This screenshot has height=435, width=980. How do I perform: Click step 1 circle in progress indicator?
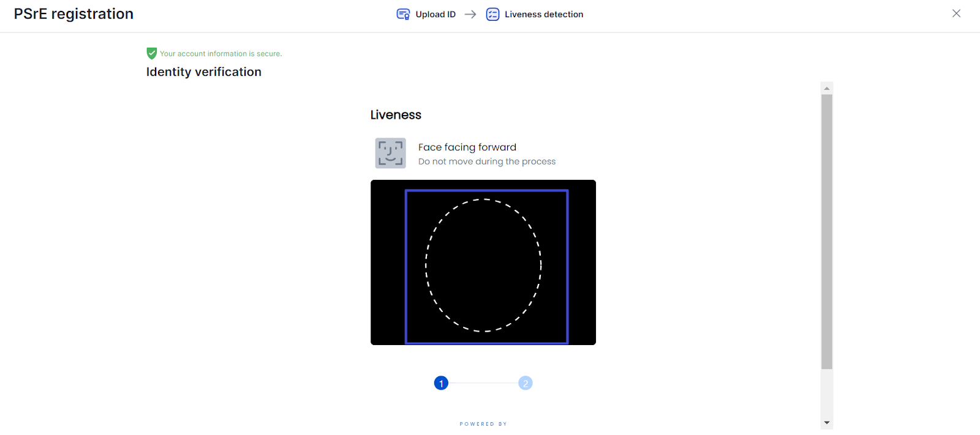click(x=441, y=383)
